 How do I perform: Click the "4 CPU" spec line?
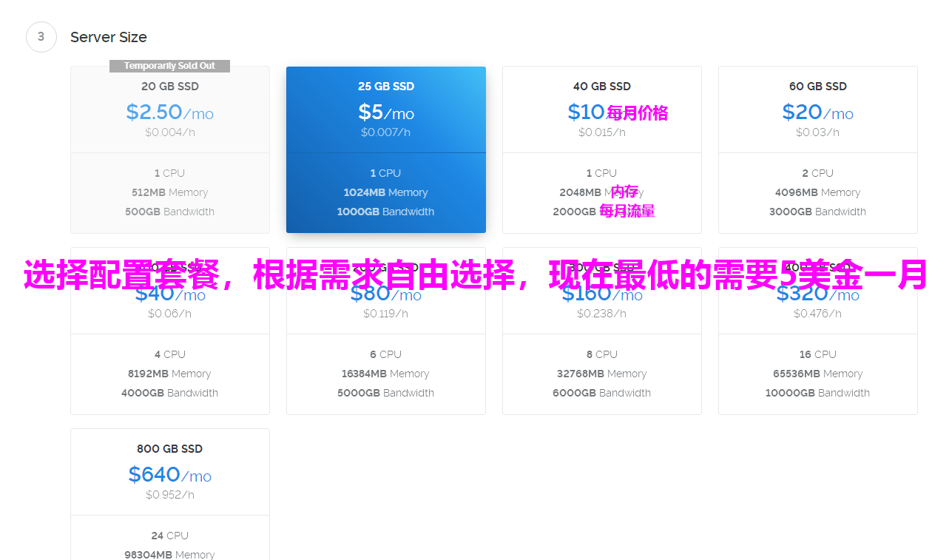pos(170,354)
